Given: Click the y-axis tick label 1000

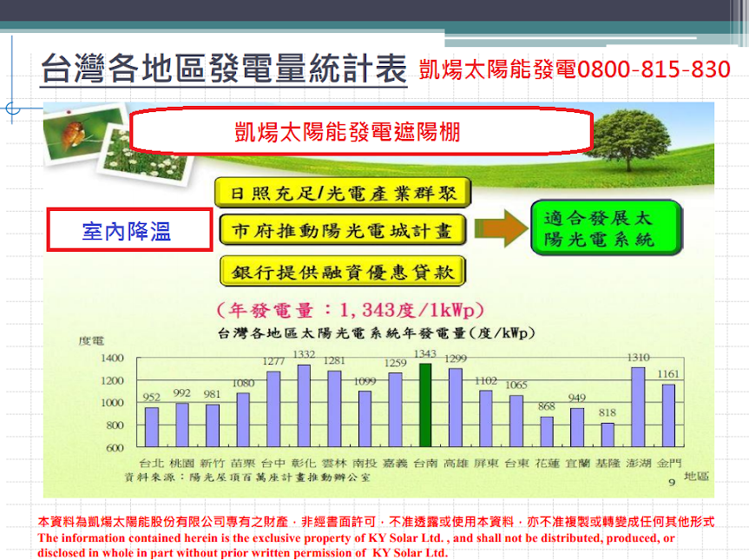Looking at the screenshot, I should click(112, 403).
